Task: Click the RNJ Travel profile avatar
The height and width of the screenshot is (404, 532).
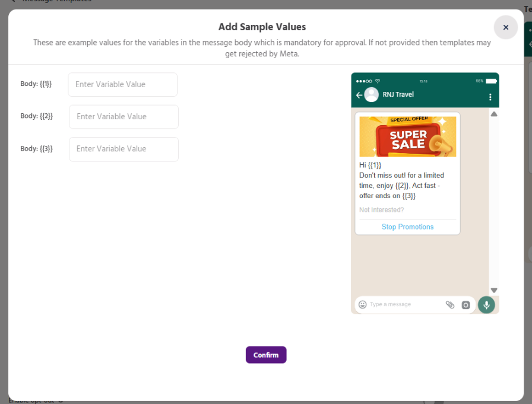Action: [x=372, y=95]
